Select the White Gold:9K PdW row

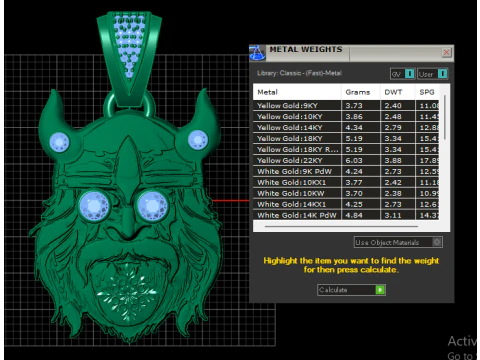pos(346,172)
